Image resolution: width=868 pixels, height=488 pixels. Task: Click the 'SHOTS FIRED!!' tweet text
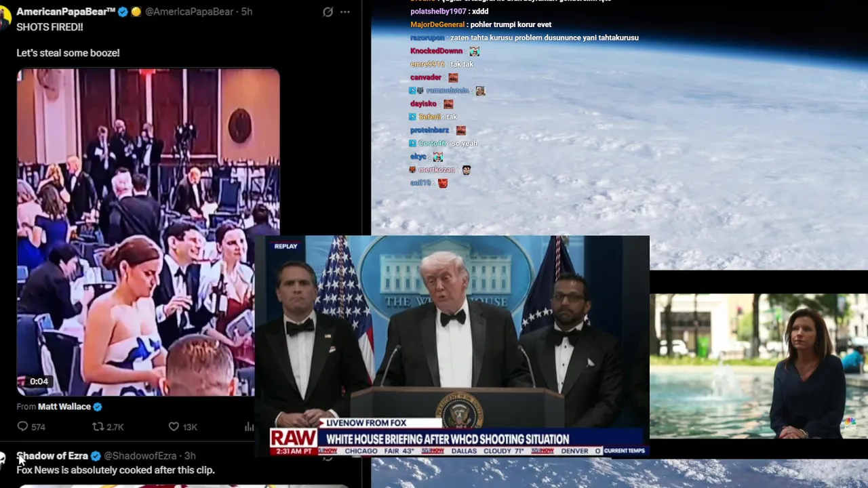pyautogui.click(x=50, y=27)
